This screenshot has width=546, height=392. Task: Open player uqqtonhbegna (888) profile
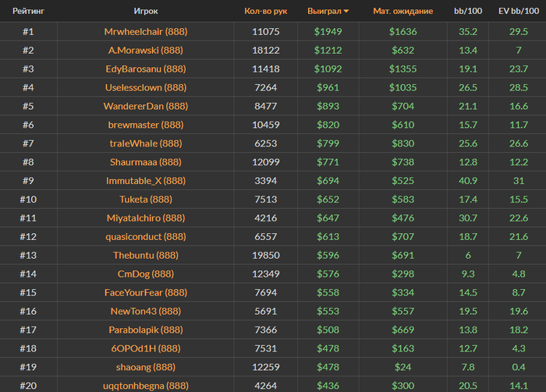click(146, 386)
